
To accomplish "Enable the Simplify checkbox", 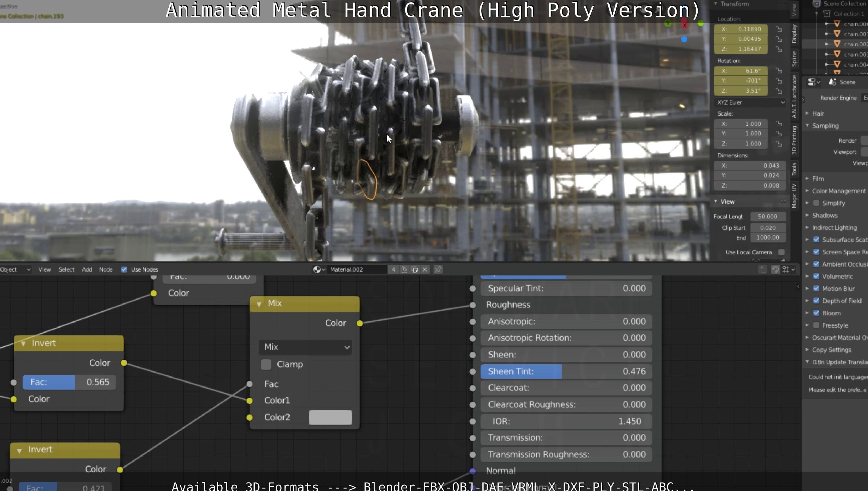I will pos(816,203).
